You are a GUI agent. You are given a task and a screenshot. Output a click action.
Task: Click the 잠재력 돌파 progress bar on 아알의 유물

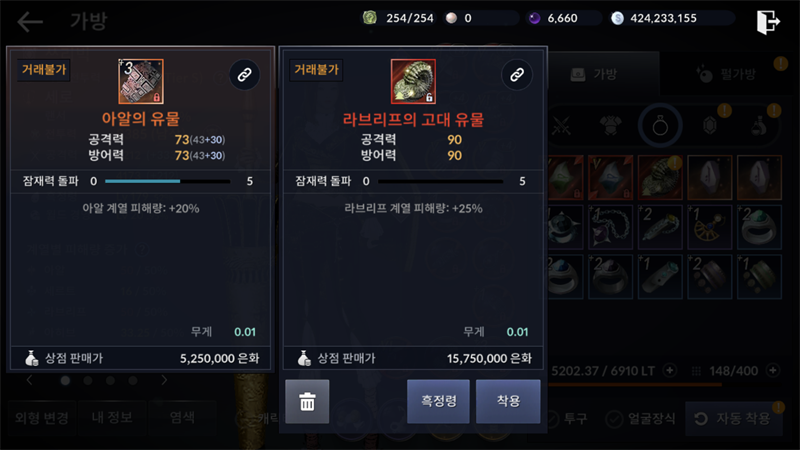click(167, 181)
